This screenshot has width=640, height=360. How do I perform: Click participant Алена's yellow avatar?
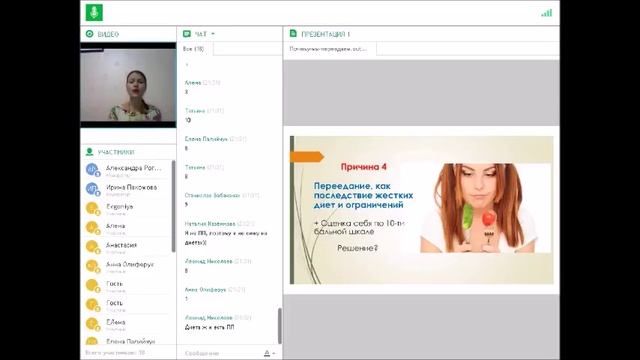coord(92,227)
